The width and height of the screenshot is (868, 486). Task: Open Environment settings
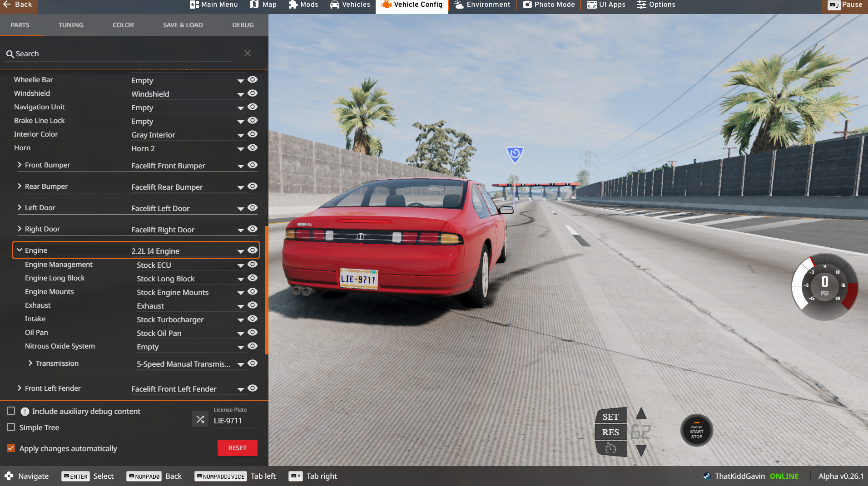coord(482,5)
